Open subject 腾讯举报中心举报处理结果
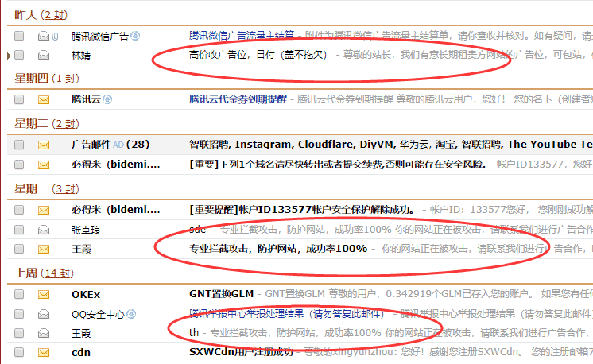This screenshot has width=593, height=364. pyautogui.click(x=287, y=314)
